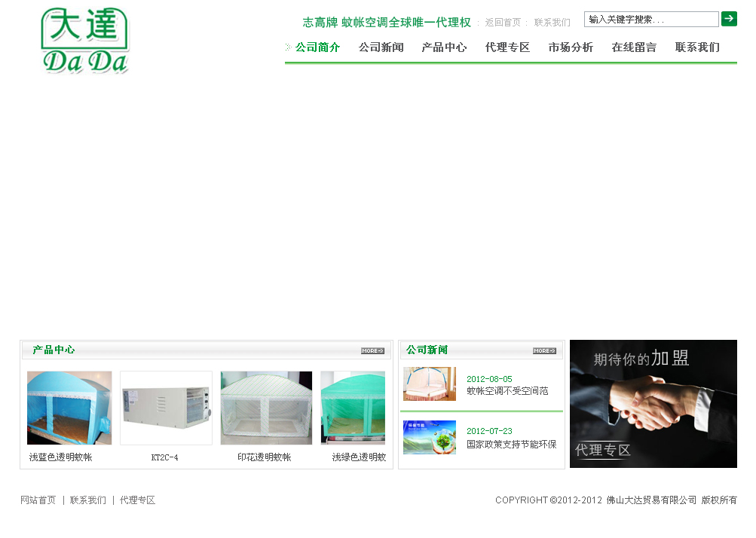Click the 返回首页 link at top
Image resolution: width=756 pixels, height=538 pixels.
tap(503, 23)
